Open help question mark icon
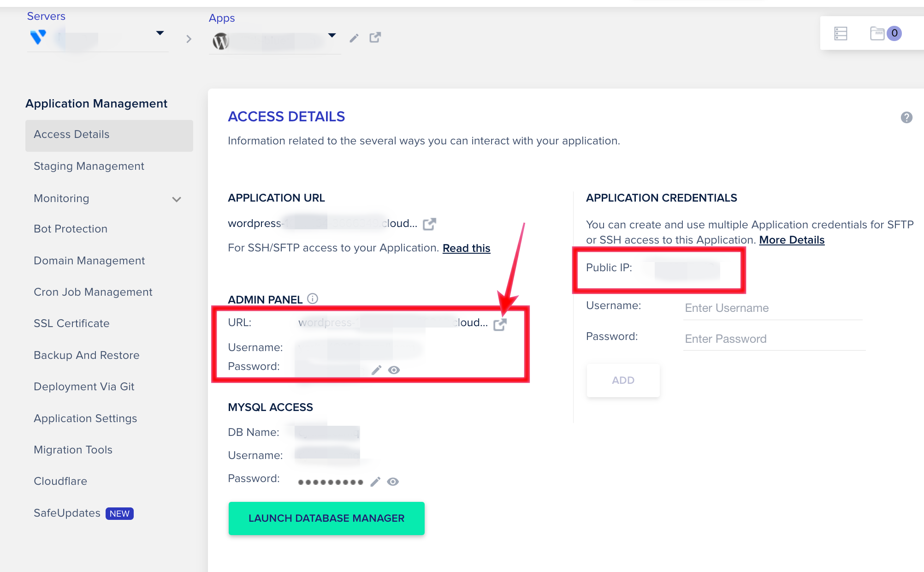This screenshot has height=572, width=924. tap(906, 118)
